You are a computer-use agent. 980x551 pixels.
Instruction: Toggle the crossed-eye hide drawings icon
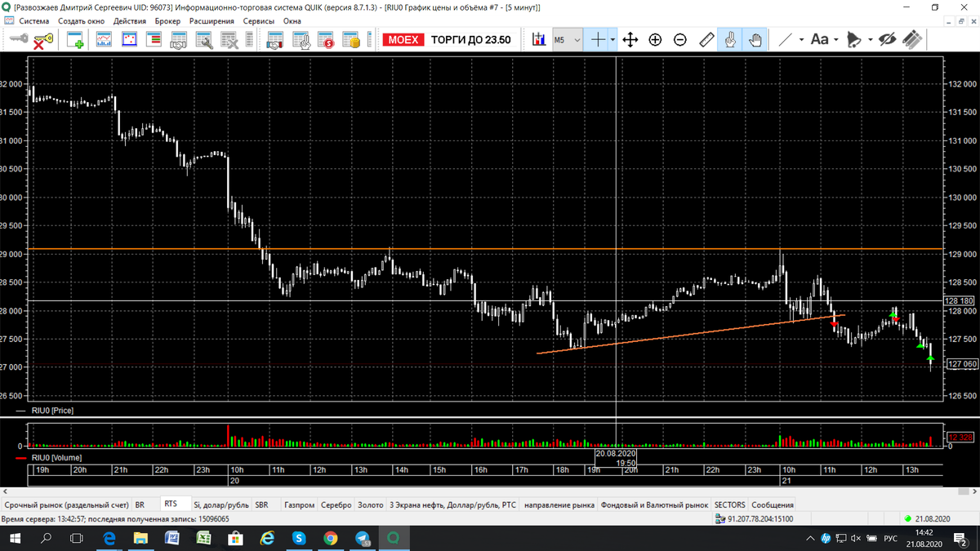tap(888, 39)
